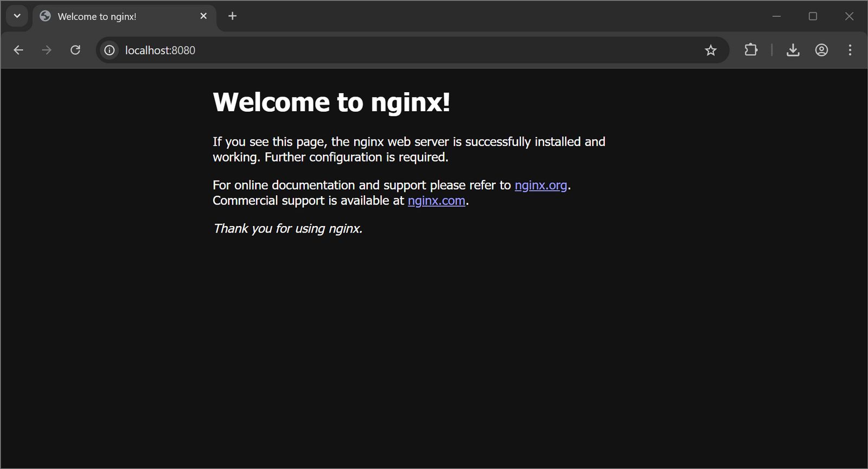868x469 pixels.
Task: Follow the nginx.org link
Action: (540, 185)
